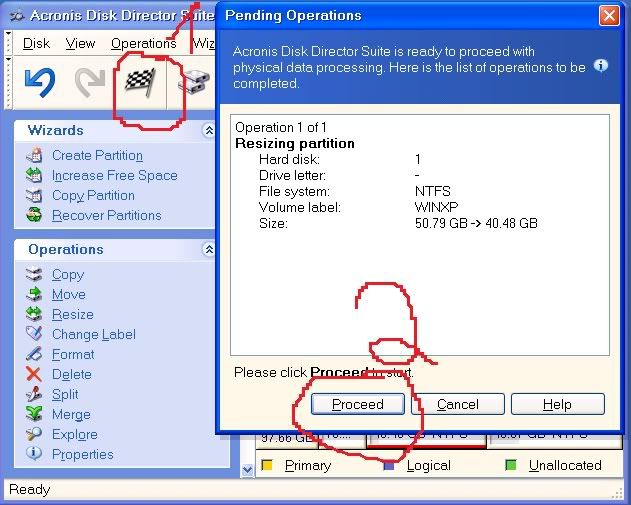Click the Merge operation link

(71, 414)
